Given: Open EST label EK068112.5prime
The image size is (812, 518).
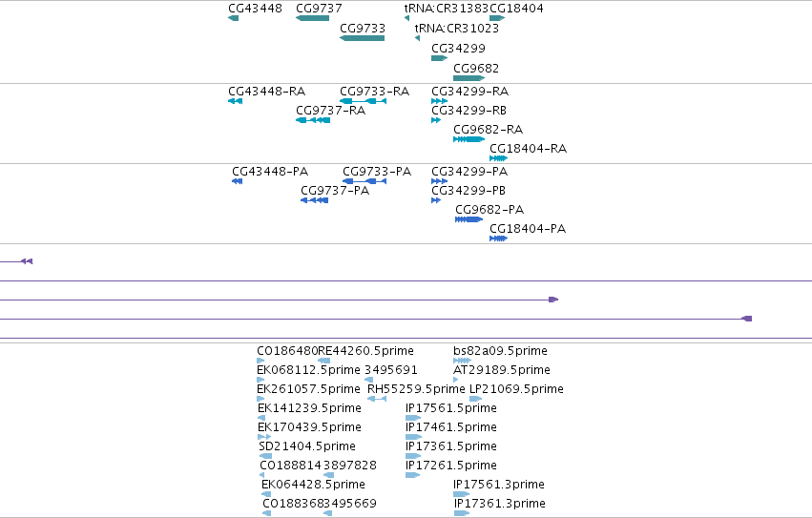Looking at the screenshot, I should pyautogui.click(x=308, y=370).
